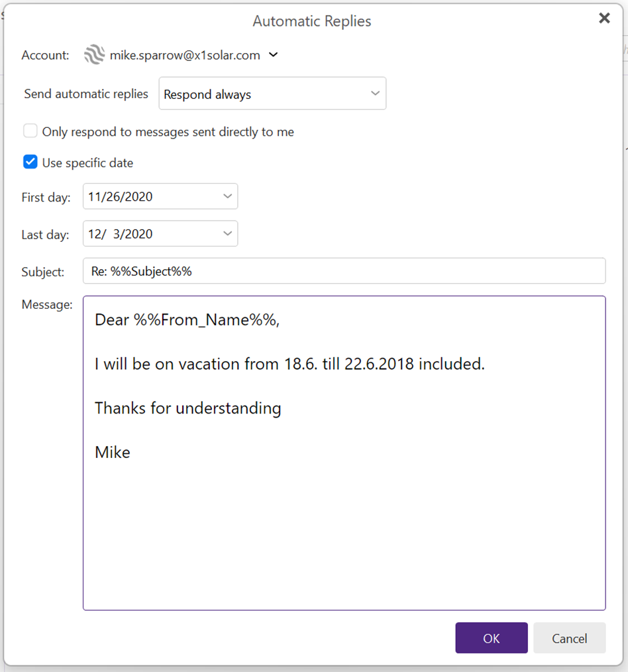Click the Cancel button
The image size is (628, 672).
[569, 638]
